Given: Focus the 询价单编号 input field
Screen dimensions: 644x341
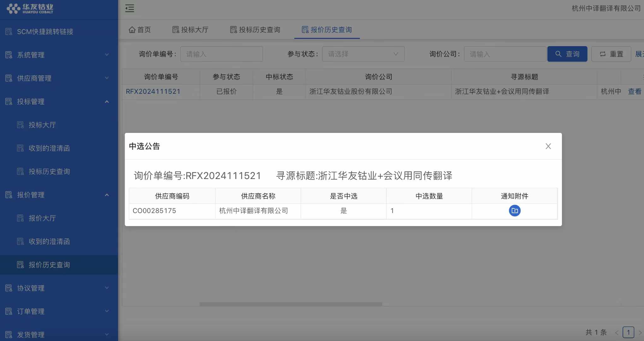Looking at the screenshot, I should 222,54.
